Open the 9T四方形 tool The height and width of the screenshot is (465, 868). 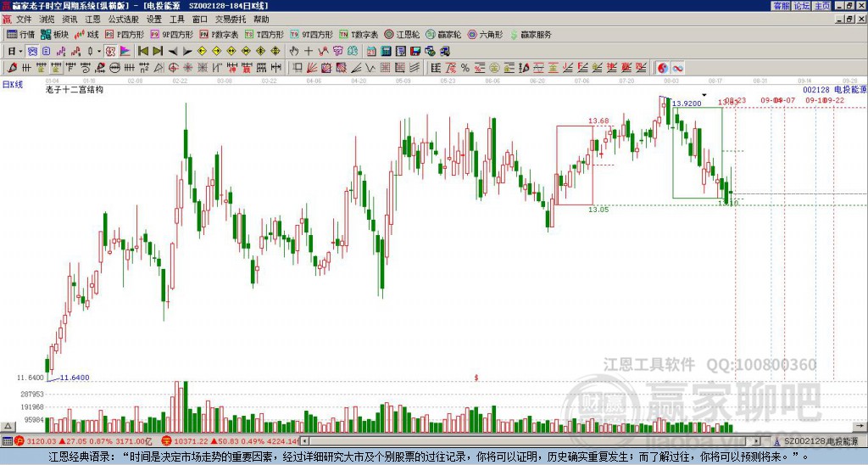[311, 34]
